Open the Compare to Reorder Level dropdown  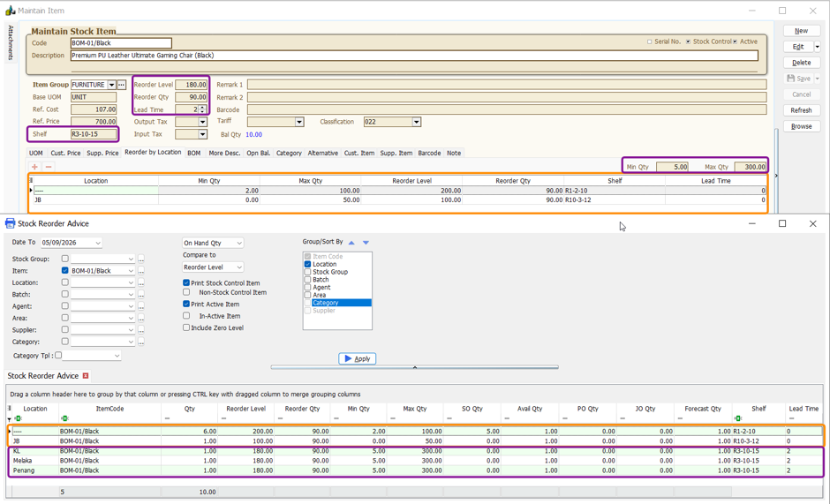click(x=239, y=267)
